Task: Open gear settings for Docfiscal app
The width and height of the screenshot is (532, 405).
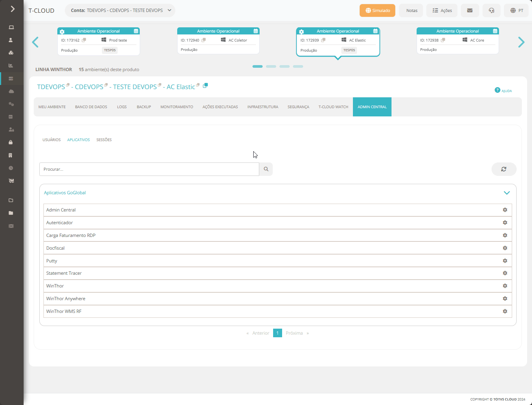Action: [x=505, y=248]
